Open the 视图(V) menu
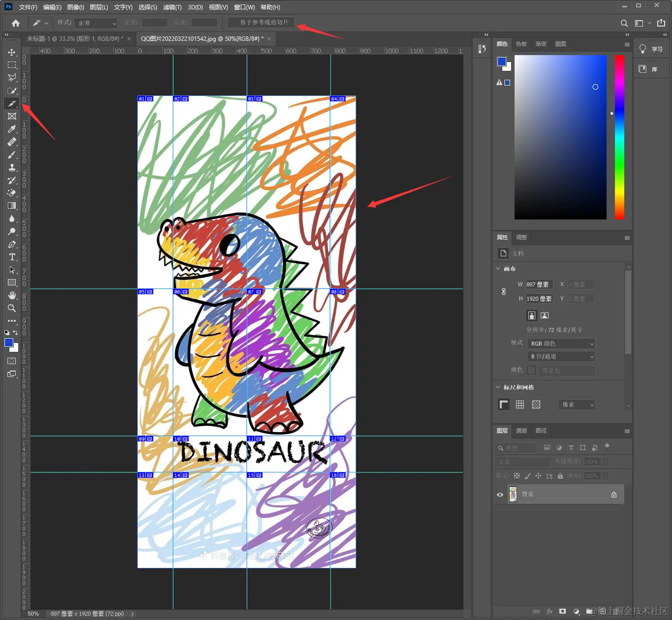Image resolution: width=672 pixels, height=620 pixels. [x=218, y=7]
